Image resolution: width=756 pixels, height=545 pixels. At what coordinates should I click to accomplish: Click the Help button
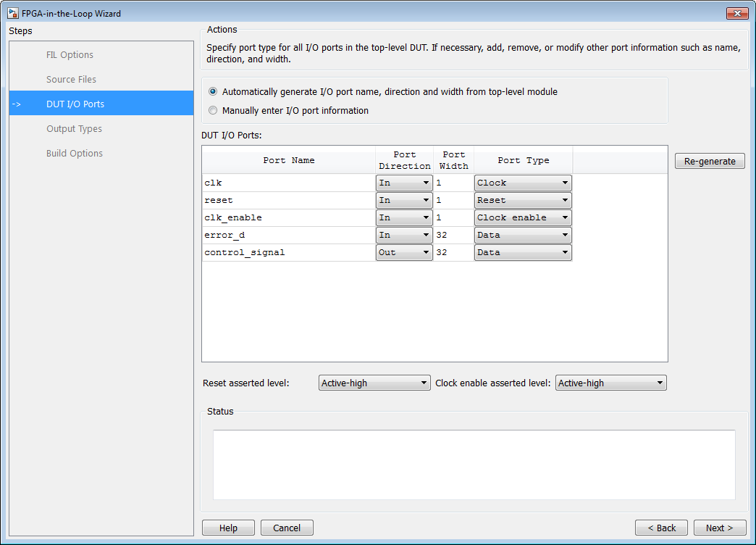click(x=228, y=528)
